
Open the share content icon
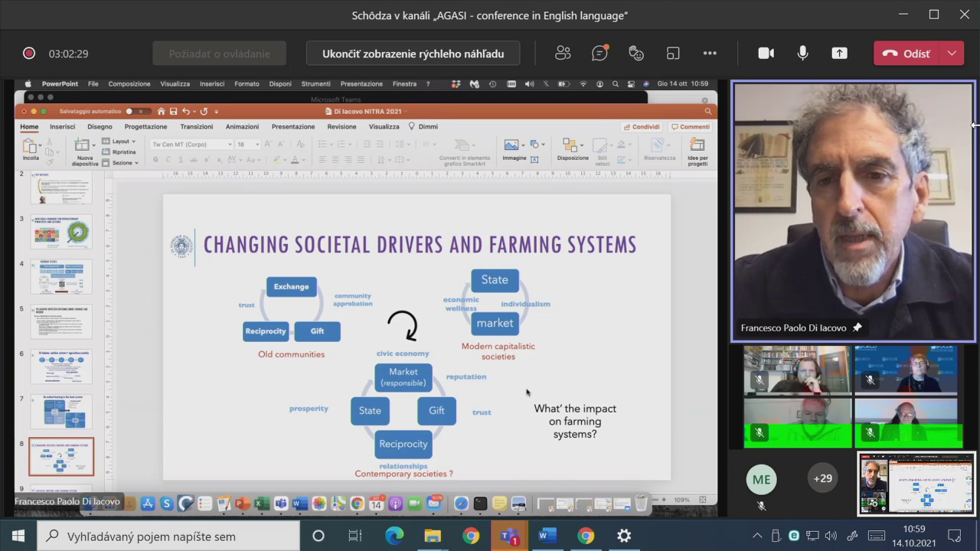tap(840, 54)
